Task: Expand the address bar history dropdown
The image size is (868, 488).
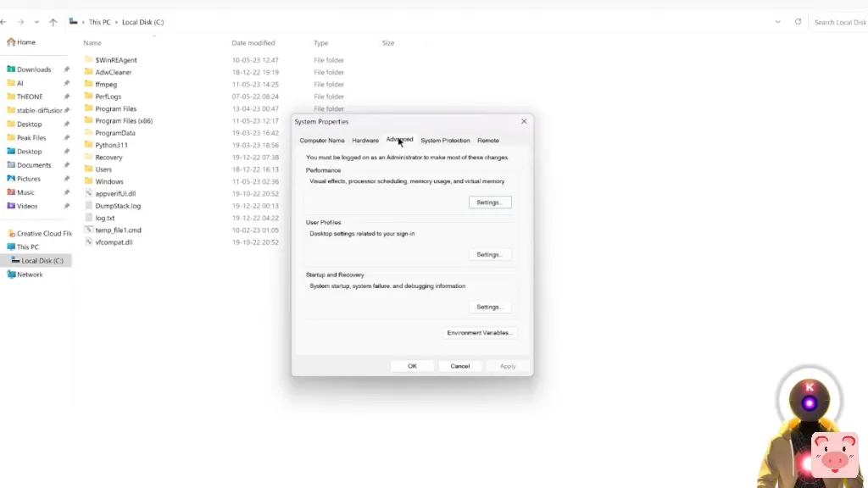Action: pyautogui.click(x=778, y=22)
